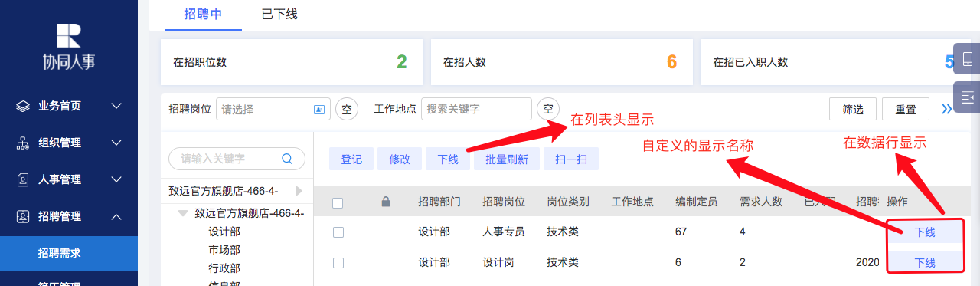Click the 在招人数 card
The height and width of the screenshot is (286, 980).
click(562, 62)
